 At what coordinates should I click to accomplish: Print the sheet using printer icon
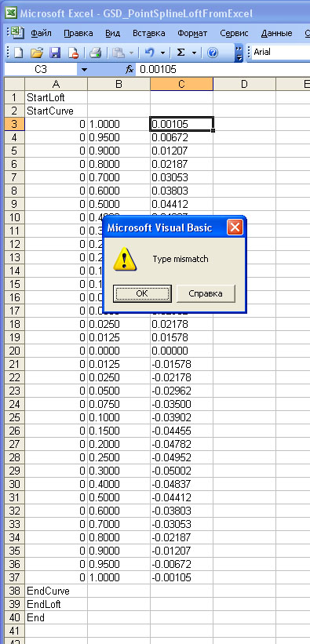[96, 52]
